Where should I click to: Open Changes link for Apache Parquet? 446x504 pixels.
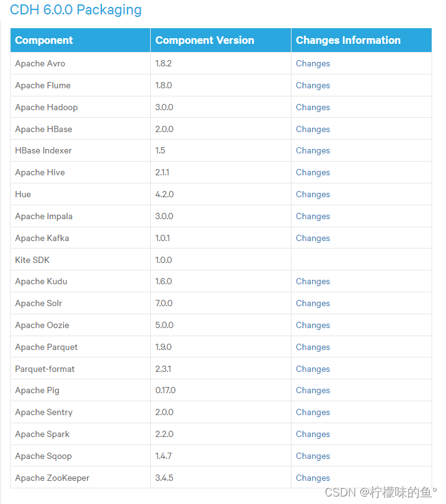[x=313, y=347]
